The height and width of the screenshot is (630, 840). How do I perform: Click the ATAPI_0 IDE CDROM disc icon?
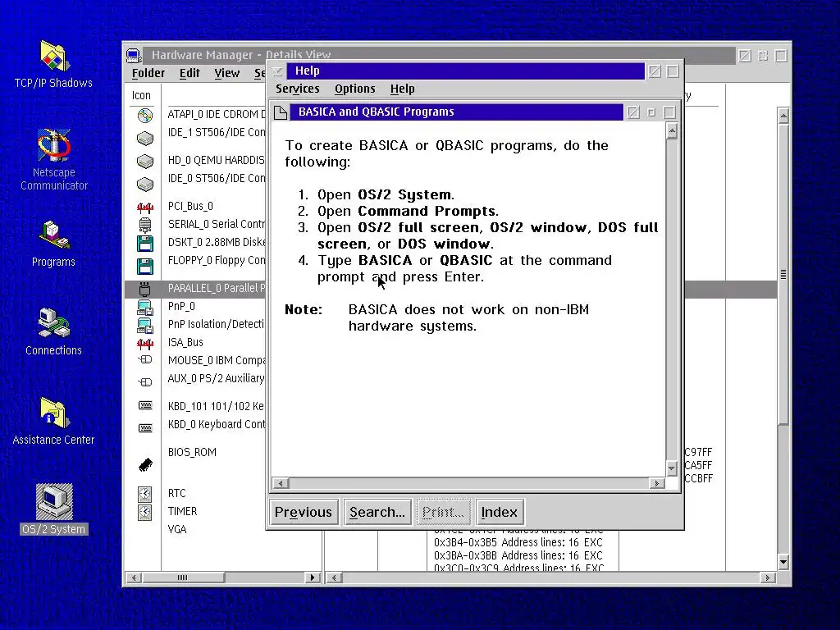click(144, 116)
